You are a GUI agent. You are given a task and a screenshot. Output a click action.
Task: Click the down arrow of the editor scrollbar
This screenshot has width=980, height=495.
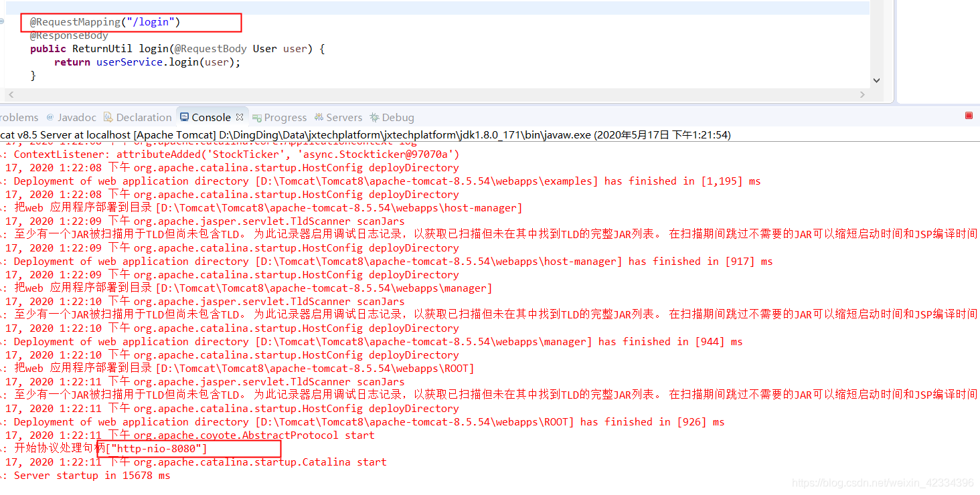pyautogui.click(x=876, y=80)
